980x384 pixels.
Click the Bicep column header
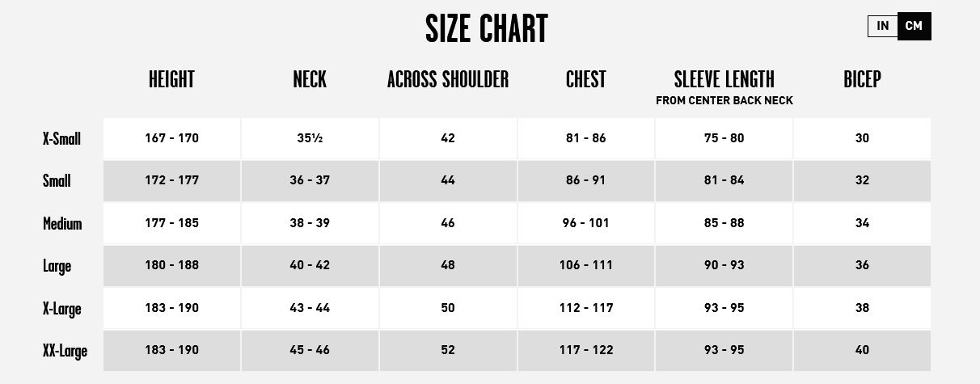(x=862, y=79)
